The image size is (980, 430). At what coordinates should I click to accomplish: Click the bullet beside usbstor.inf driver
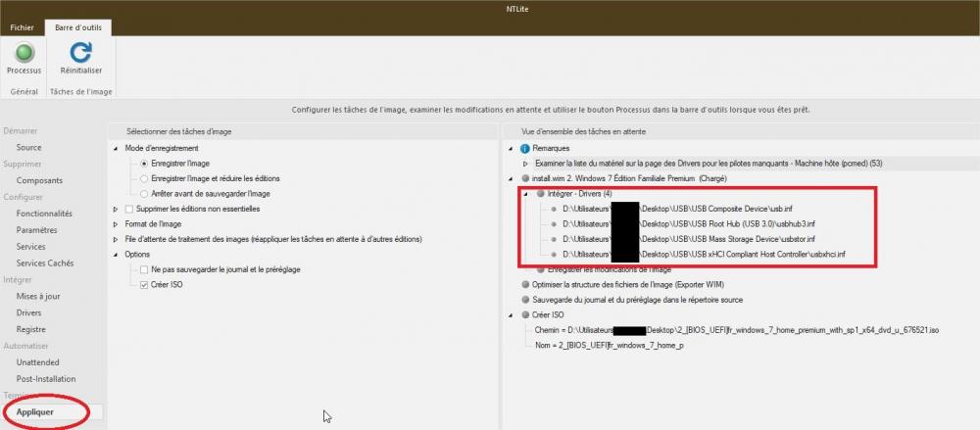coord(554,239)
